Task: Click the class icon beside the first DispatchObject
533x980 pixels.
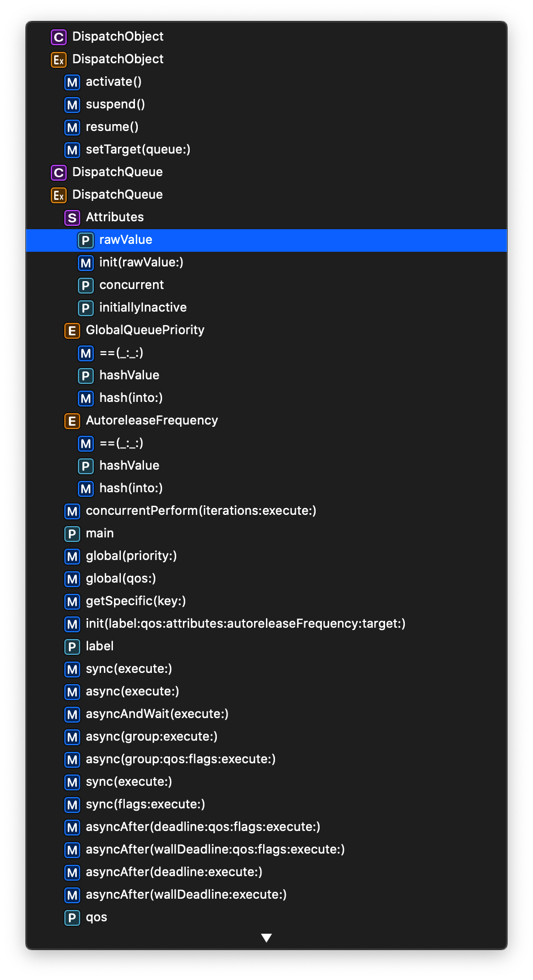Action: tap(59, 37)
